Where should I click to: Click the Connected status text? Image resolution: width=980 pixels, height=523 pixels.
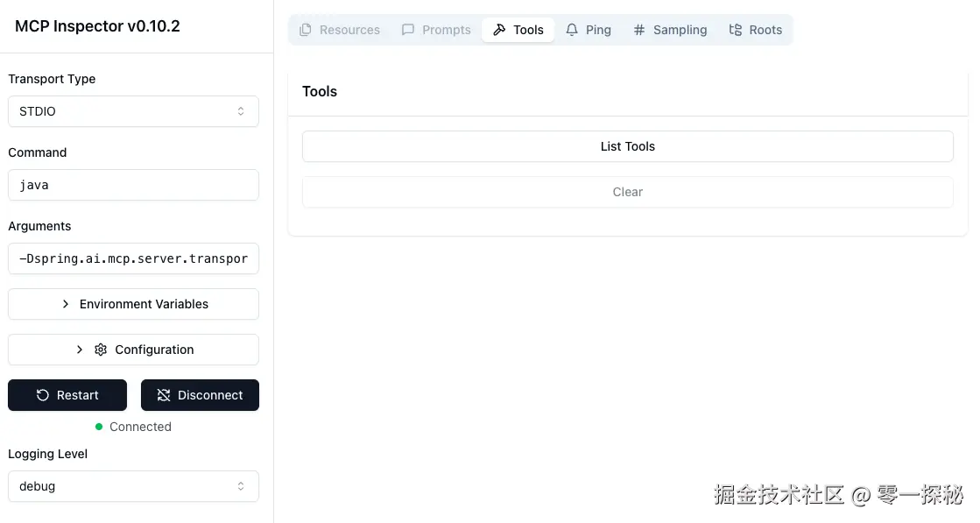point(140,427)
